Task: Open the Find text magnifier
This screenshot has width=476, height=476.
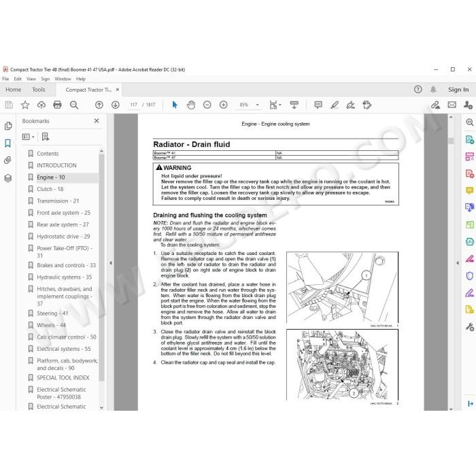Action: pos(73,105)
